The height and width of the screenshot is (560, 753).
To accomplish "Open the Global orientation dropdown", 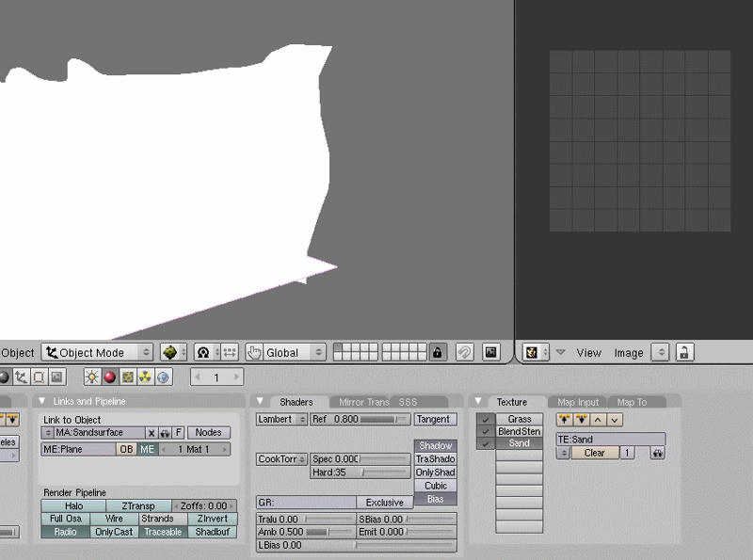I will [295, 353].
